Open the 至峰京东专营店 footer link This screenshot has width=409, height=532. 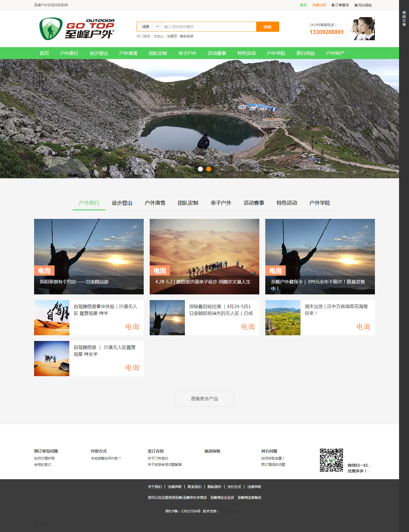click(195, 497)
